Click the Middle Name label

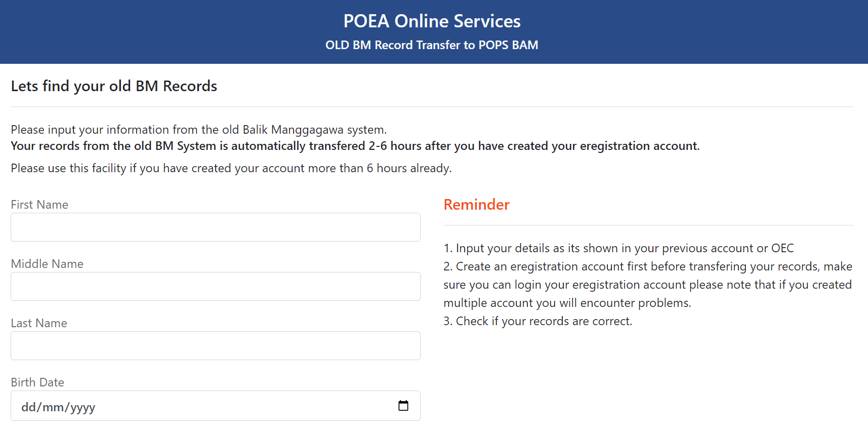tap(47, 264)
